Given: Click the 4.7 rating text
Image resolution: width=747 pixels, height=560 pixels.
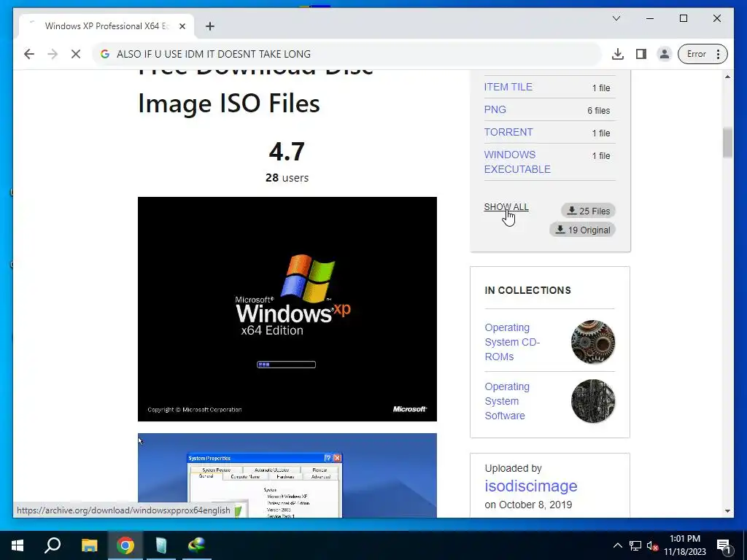Looking at the screenshot, I should 287,152.
